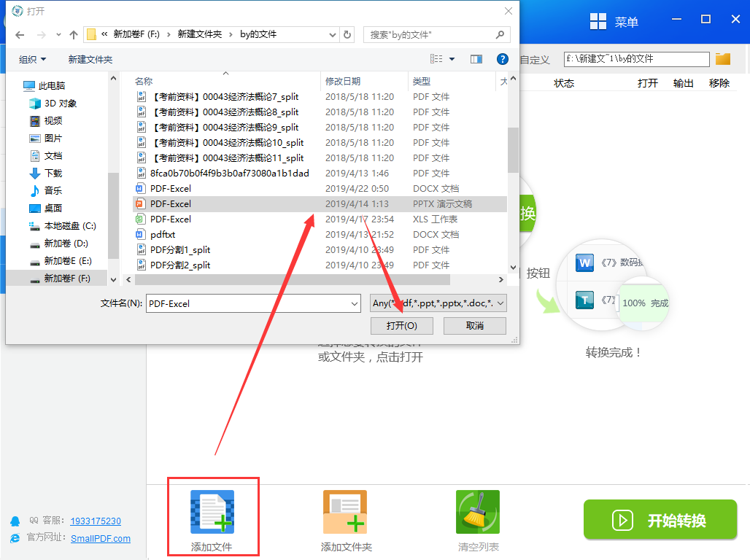Viewport: 750px width, 560px height.
Task: Open the SmallPDF.com link
Action: [x=101, y=538]
